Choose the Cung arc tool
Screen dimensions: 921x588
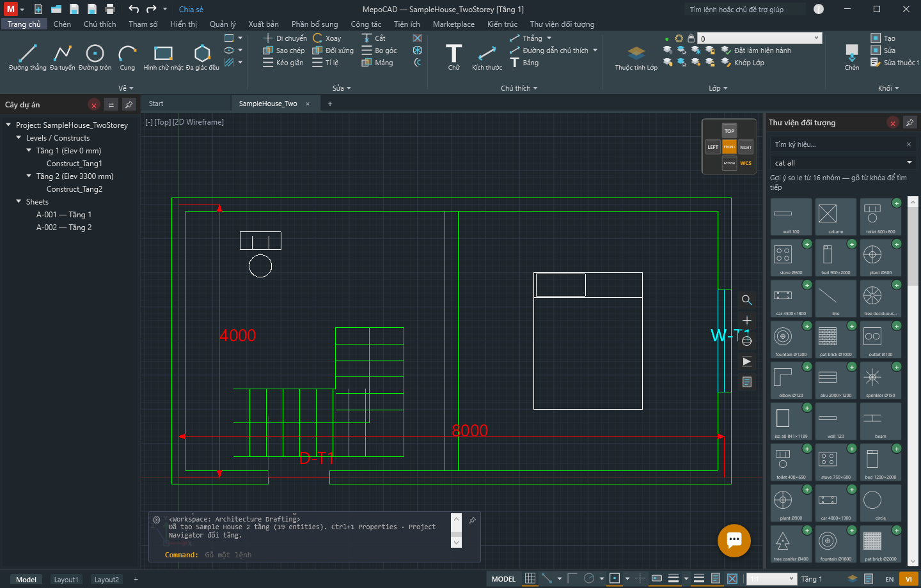click(127, 57)
